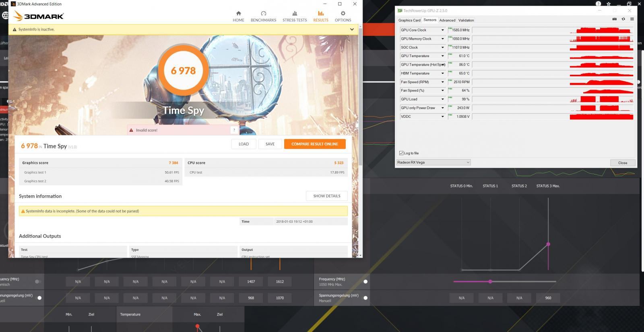Click the warning icon in SystemInfo is inactive bar
This screenshot has height=332, width=644.
tap(14, 29)
